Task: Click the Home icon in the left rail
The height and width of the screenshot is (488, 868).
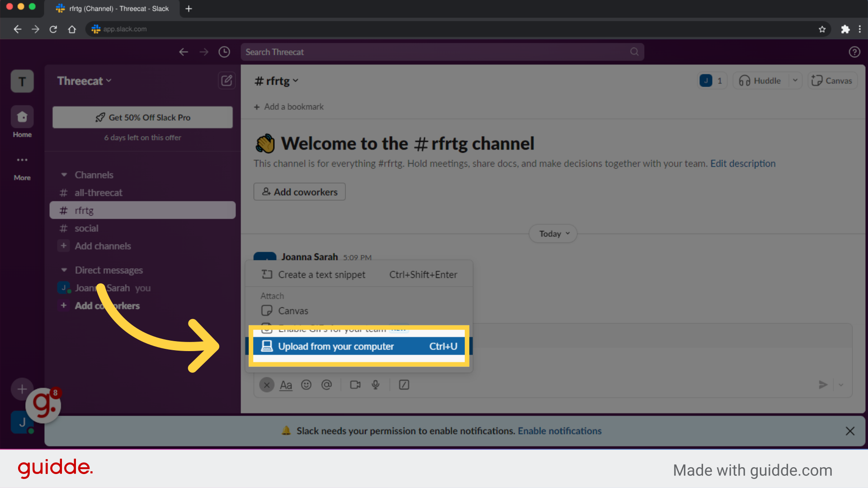Action: tap(22, 117)
